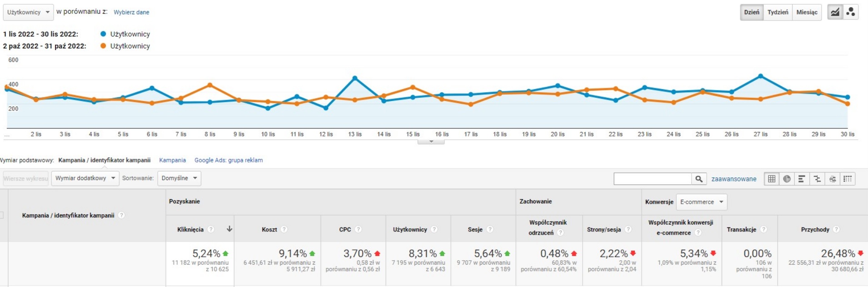Click the blue Użytkownicy legend dot

tap(103, 34)
